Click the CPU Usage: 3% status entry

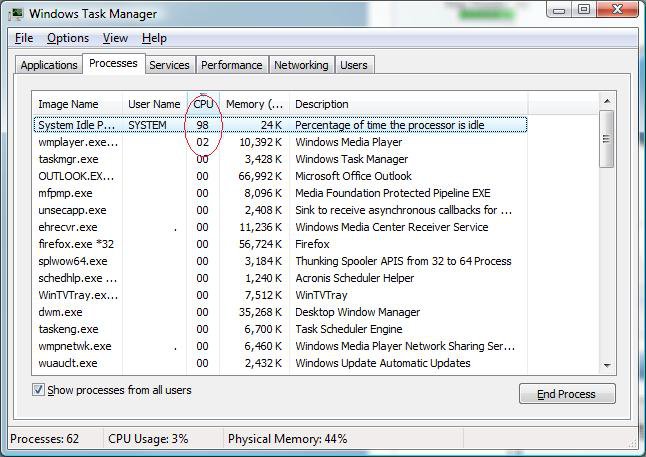point(148,438)
